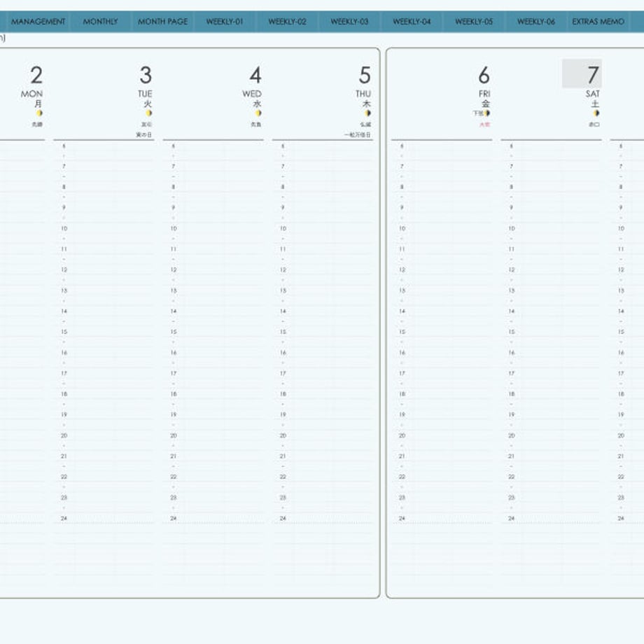Open the EXTRAS MEMO tab
The height and width of the screenshot is (644, 644).
(598, 22)
